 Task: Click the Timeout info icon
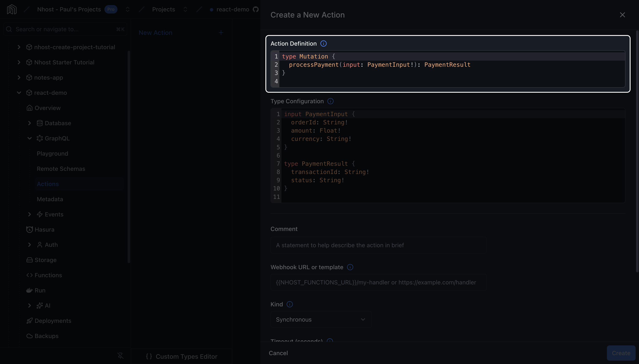(x=330, y=341)
